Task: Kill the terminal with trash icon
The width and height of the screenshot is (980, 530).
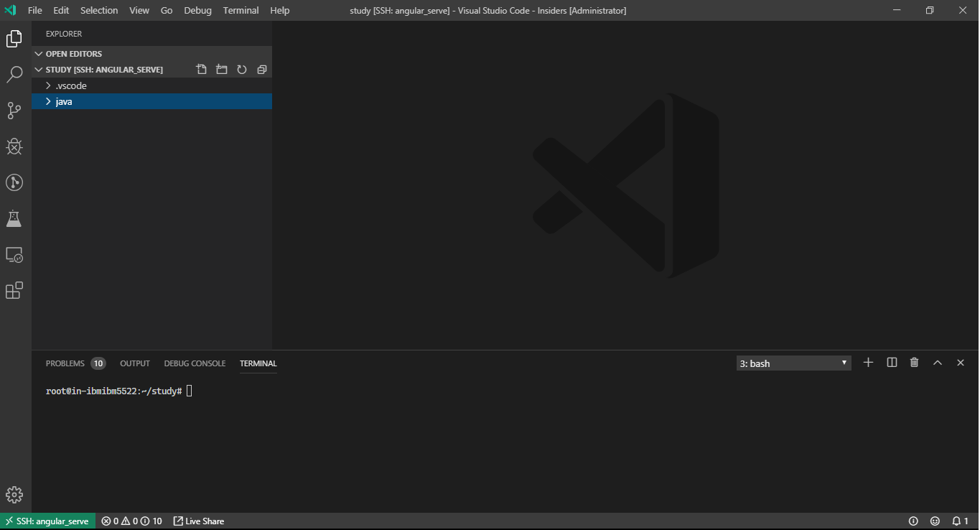Action: 914,363
